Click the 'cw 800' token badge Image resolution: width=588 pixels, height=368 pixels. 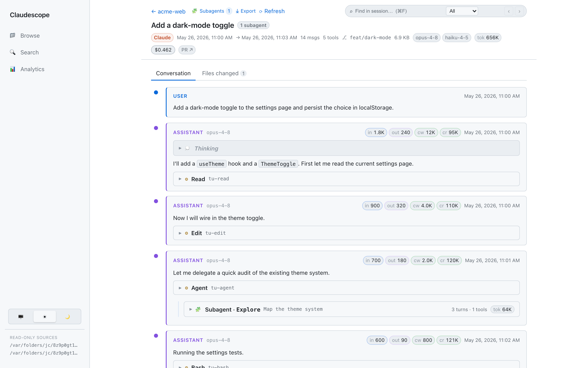tap(423, 340)
